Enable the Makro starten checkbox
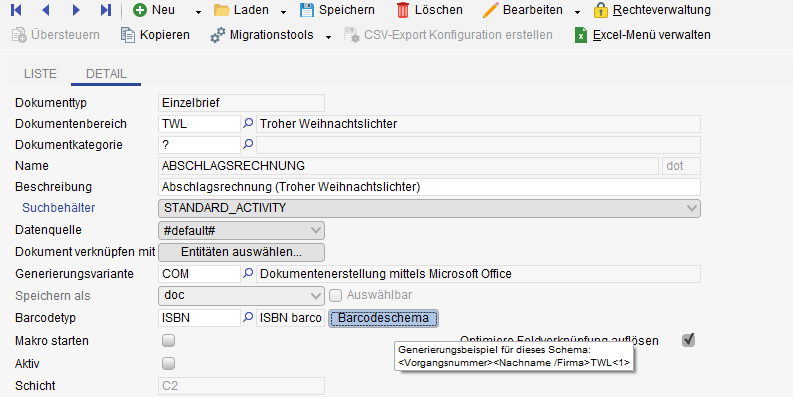This screenshot has width=793, height=397. 168,341
